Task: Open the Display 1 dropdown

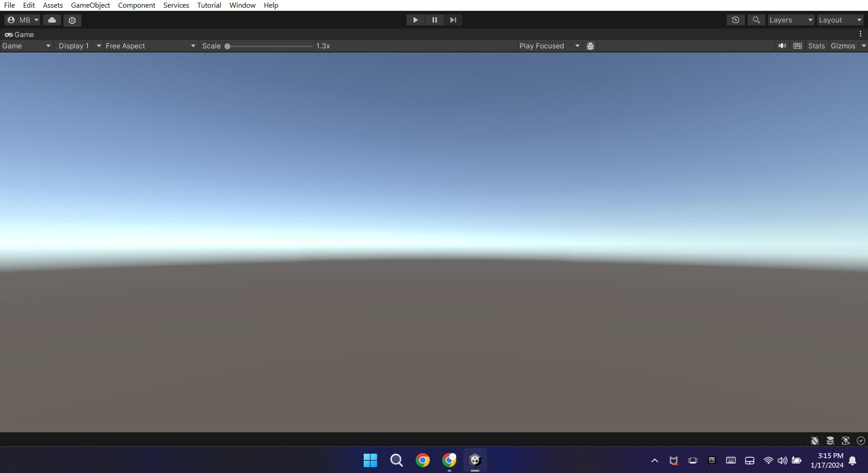Action: 78,46
